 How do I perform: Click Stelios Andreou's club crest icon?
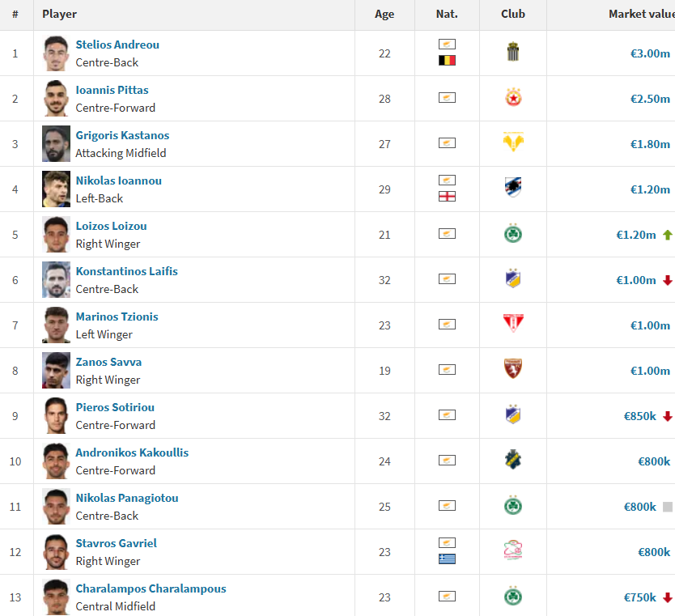point(512,52)
